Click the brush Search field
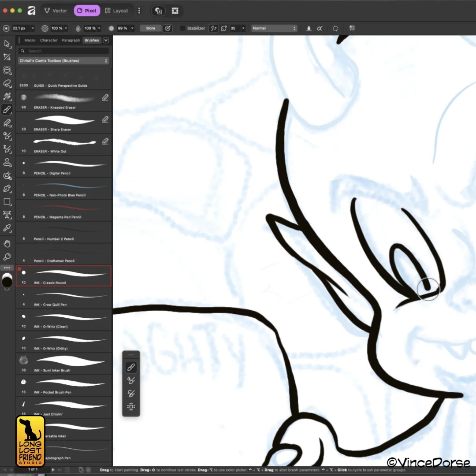 click(63, 51)
